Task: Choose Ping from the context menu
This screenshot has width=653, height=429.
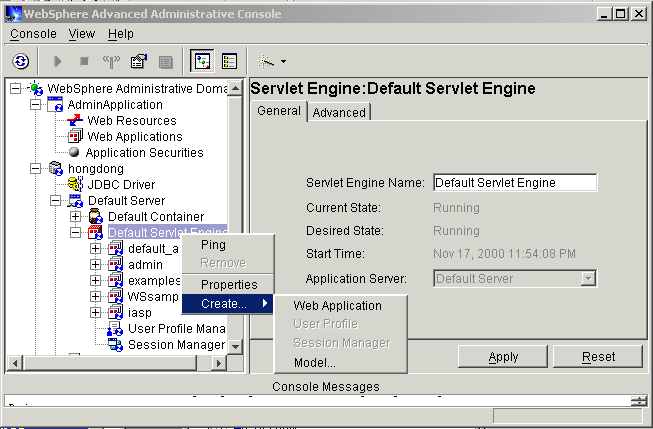Action: click(x=228, y=245)
